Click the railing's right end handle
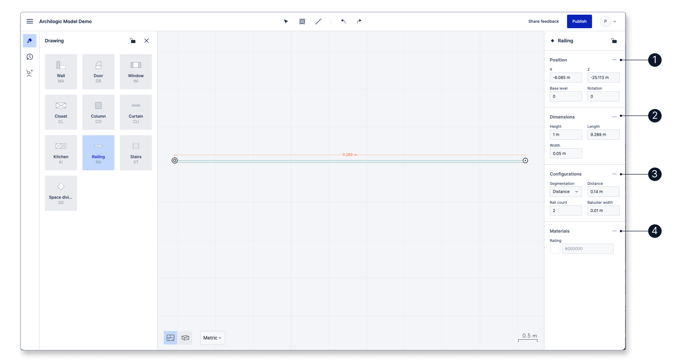Image resolution: width=688 pixels, height=362 pixels. tap(525, 161)
